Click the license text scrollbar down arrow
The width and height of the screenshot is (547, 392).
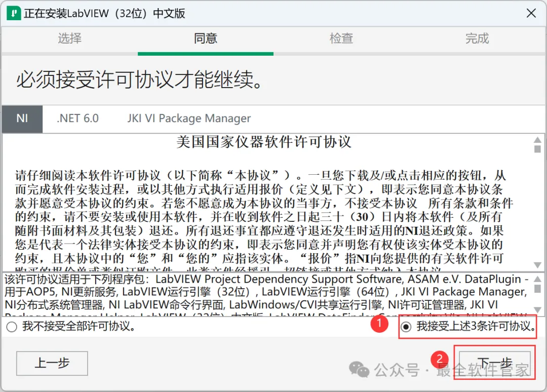(537, 265)
